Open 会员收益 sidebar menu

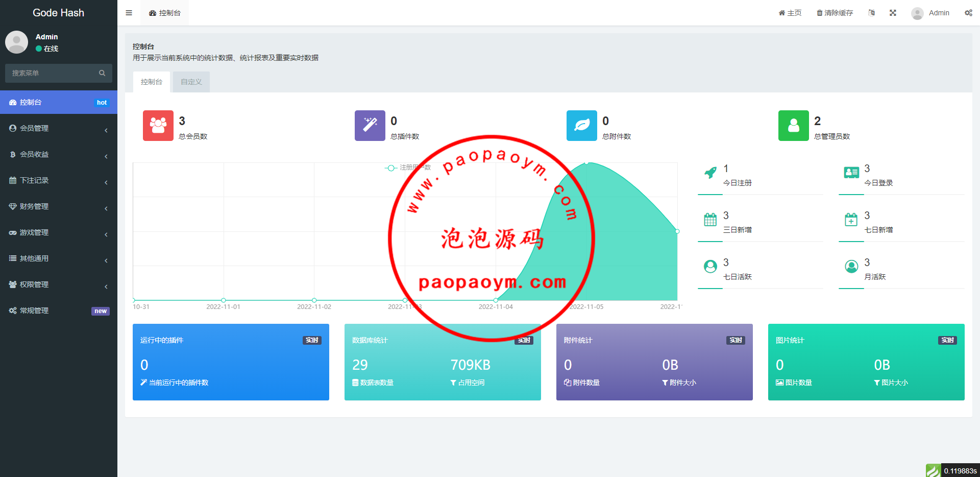(59, 154)
